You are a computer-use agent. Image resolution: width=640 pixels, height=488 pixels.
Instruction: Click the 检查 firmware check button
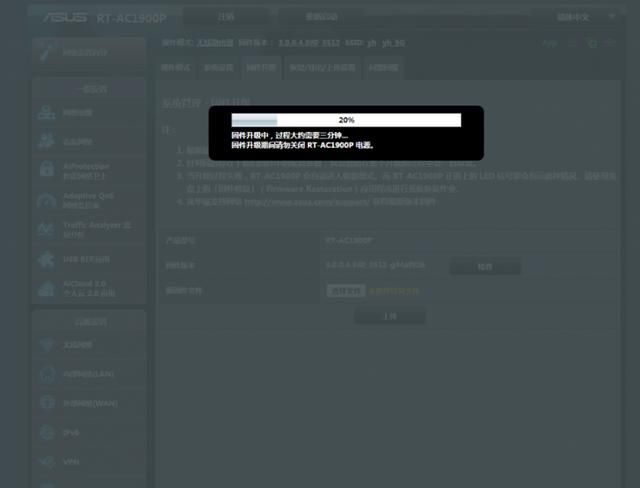(x=485, y=266)
